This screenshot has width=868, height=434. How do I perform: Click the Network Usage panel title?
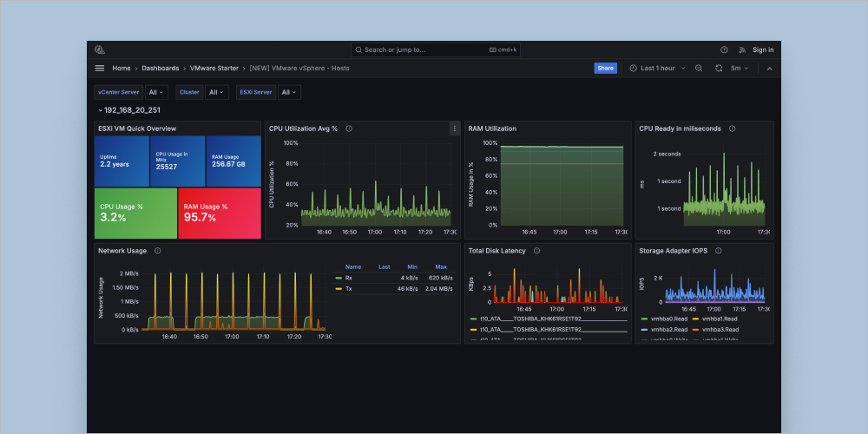(x=122, y=251)
